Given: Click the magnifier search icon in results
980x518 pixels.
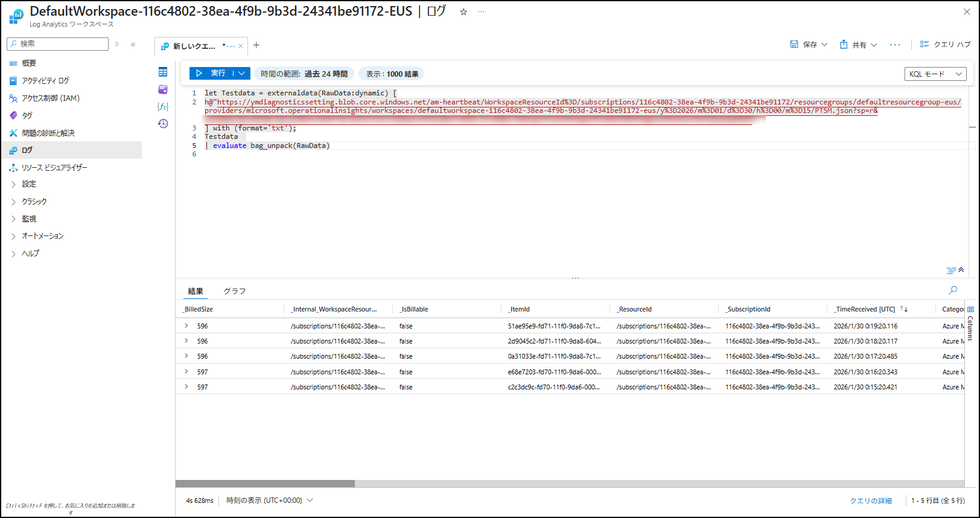Looking at the screenshot, I should pyautogui.click(x=953, y=290).
